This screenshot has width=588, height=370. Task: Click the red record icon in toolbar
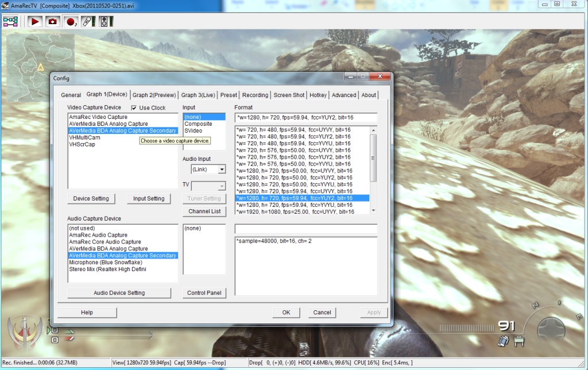tap(70, 22)
